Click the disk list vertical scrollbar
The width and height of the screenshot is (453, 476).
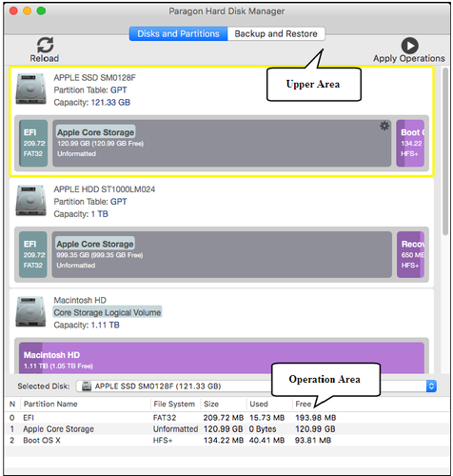point(445,151)
